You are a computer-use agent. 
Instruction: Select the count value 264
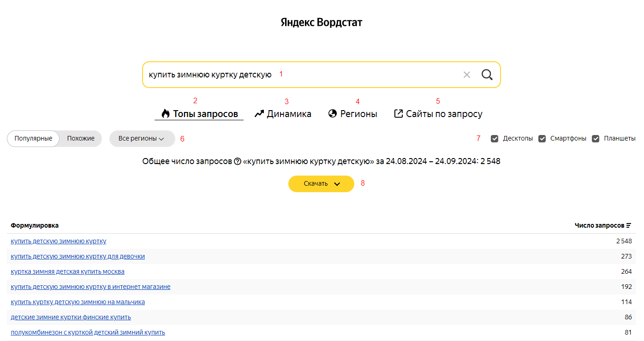[x=626, y=271]
